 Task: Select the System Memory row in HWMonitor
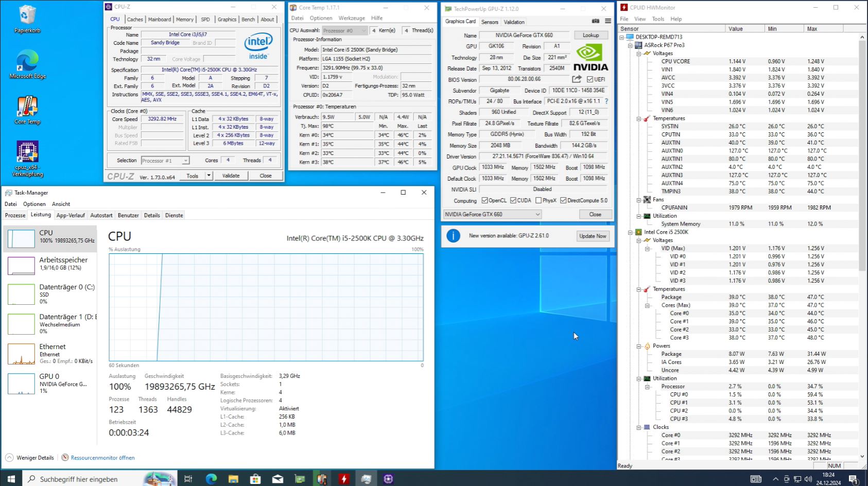(740, 224)
